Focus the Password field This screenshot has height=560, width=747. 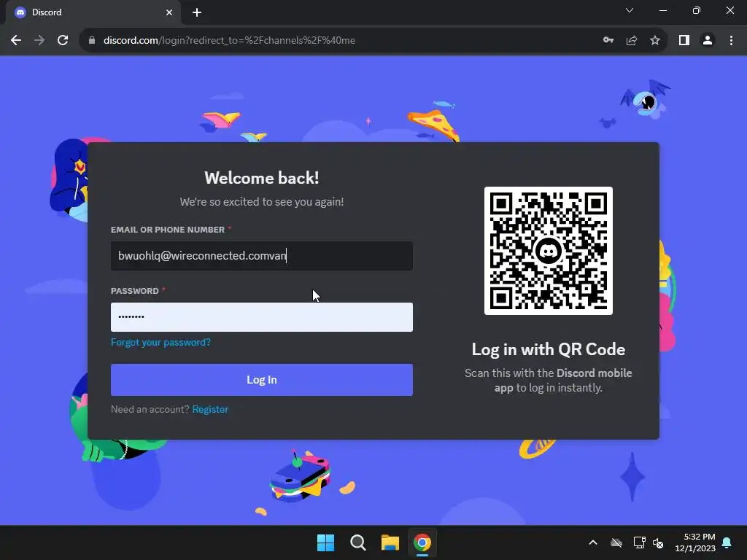coord(262,317)
